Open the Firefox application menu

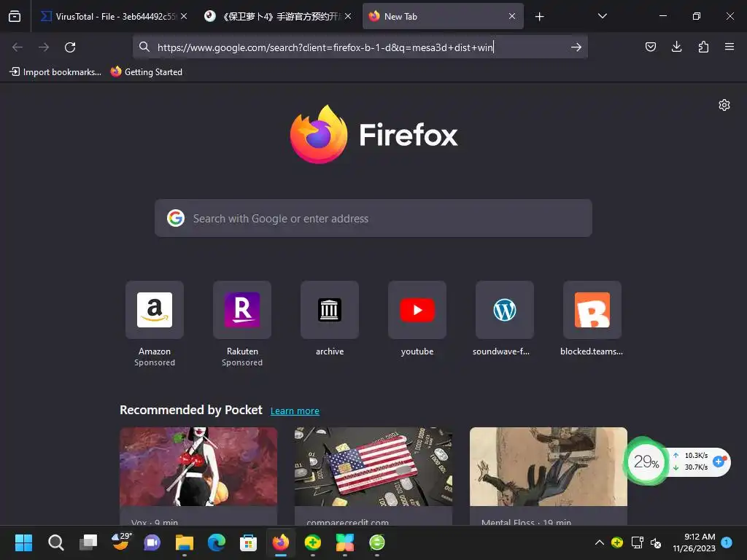[x=729, y=47]
